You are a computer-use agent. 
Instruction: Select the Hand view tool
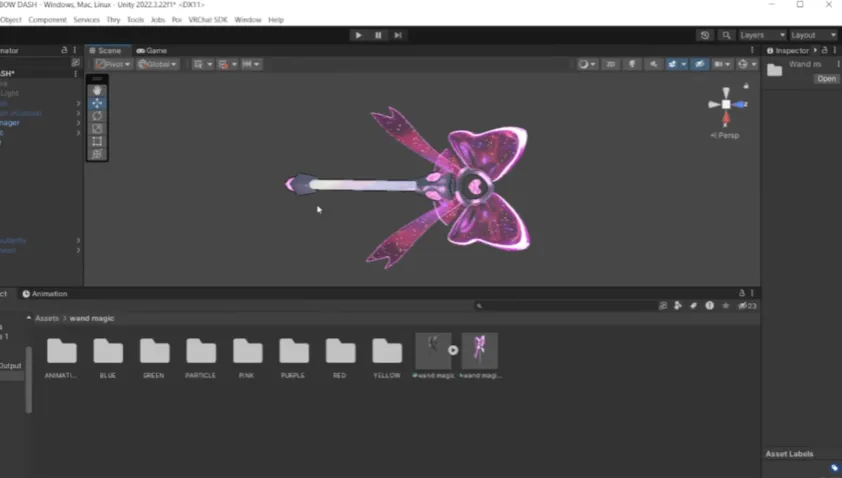97,90
